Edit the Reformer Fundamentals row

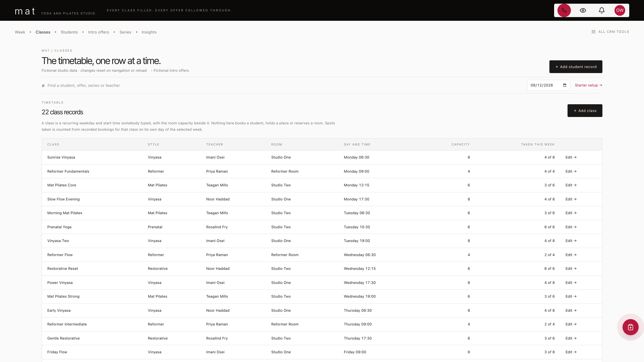coord(571,171)
